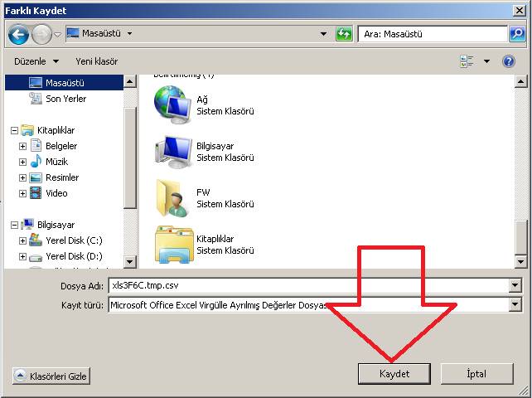532x398 pixels.
Task: Click the İptal button
Action: [x=476, y=374]
